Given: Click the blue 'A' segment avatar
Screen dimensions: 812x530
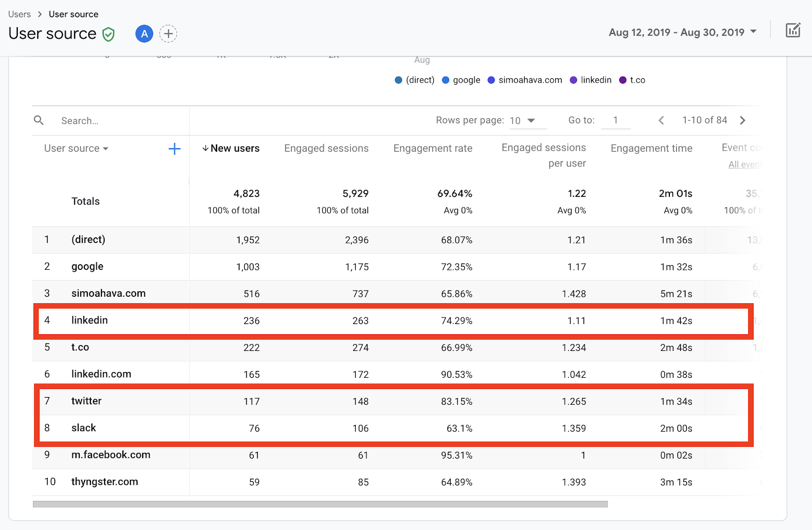Looking at the screenshot, I should coord(144,34).
